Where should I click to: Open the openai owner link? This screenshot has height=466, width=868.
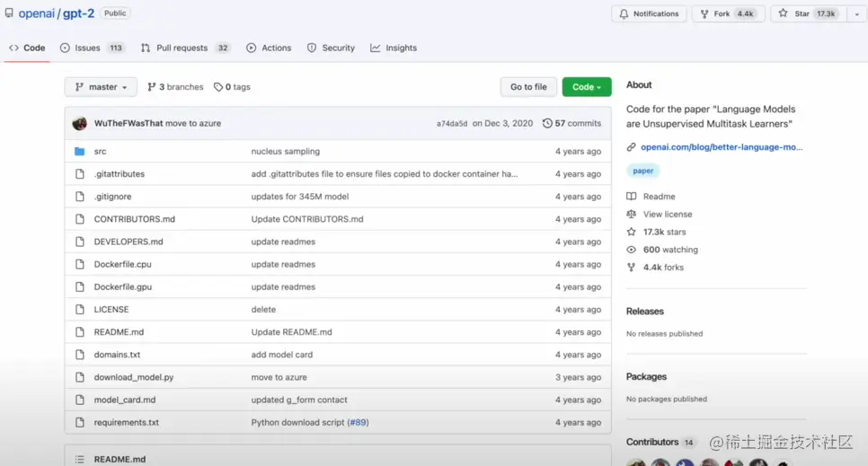(37, 13)
